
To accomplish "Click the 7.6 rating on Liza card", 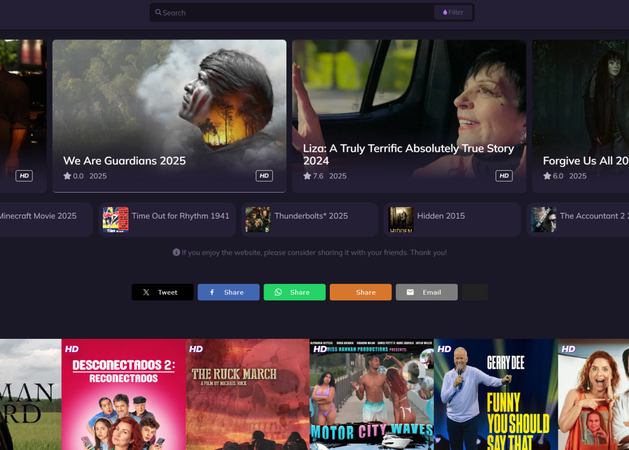I will point(318,176).
